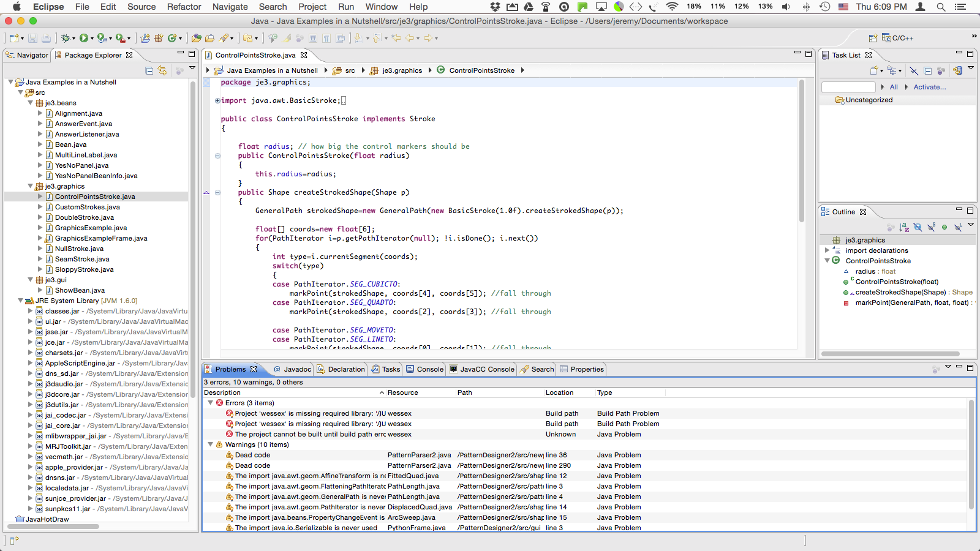Click Synchronize Changed icon in Task List
The width and height of the screenshot is (980, 551).
coord(957,70)
